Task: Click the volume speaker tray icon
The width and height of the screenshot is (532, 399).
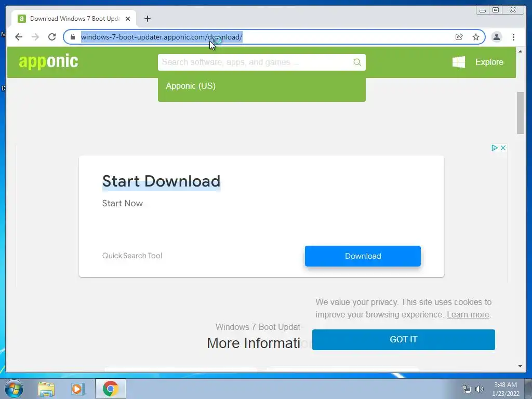Action: pyautogui.click(x=479, y=390)
